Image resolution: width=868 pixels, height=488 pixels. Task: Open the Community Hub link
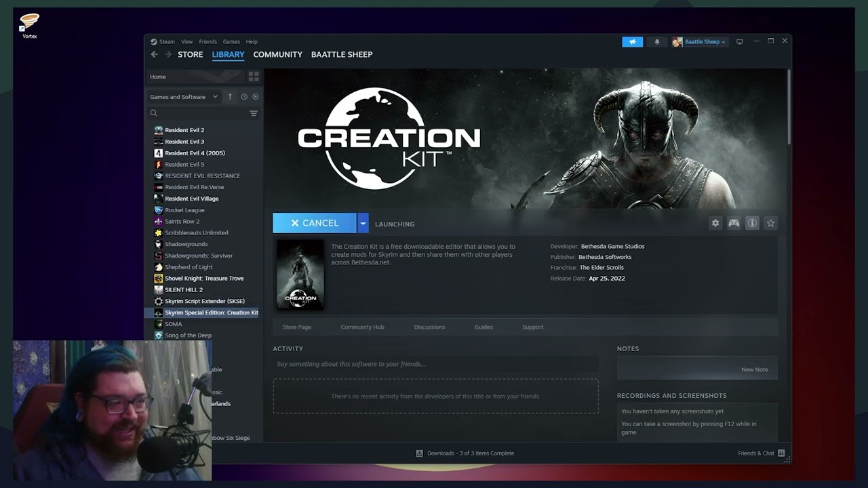362,327
